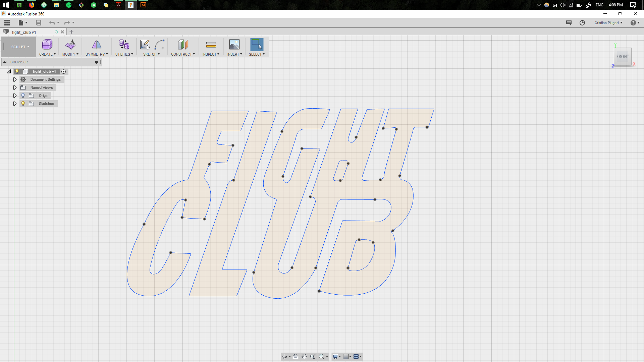Add a new design tab
This screenshot has height=362, width=644.
[x=71, y=32]
